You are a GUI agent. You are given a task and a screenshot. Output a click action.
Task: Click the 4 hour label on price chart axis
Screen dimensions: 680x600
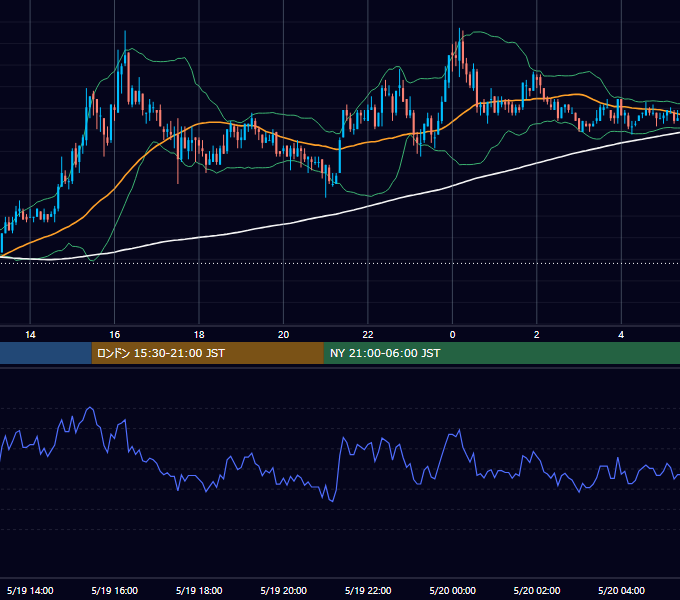click(621, 335)
